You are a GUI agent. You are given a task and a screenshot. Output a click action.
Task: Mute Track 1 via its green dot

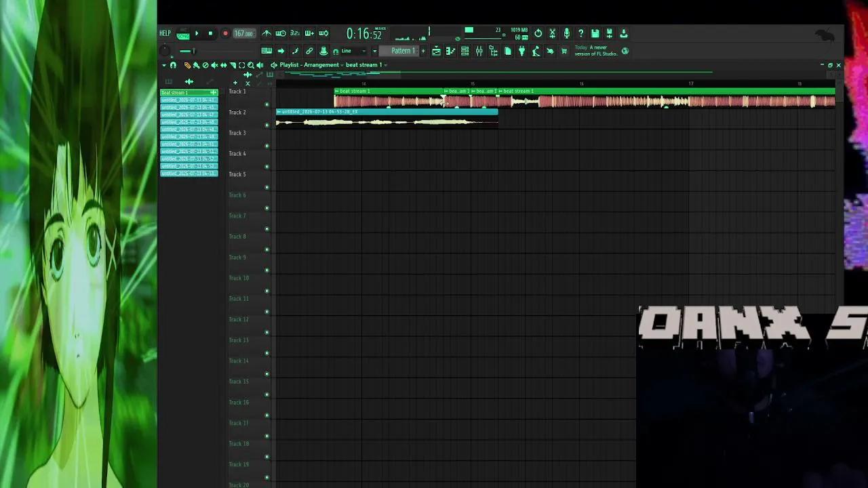point(267,104)
